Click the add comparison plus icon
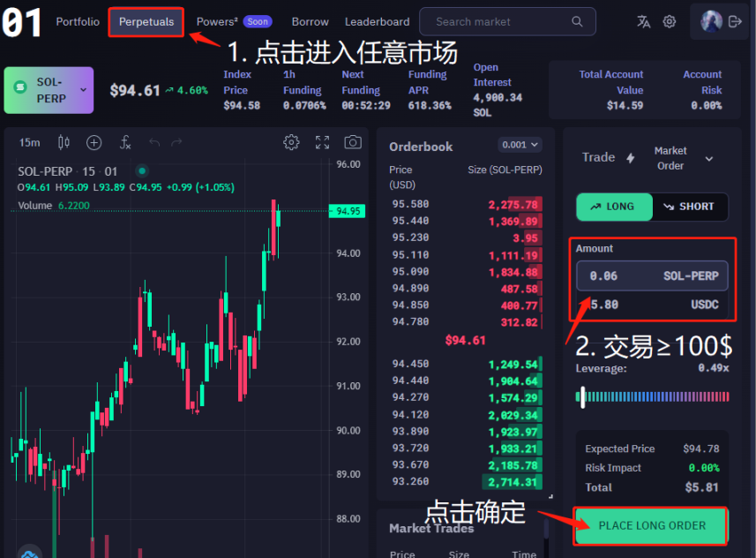756x558 pixels. (x=94, y=143)
